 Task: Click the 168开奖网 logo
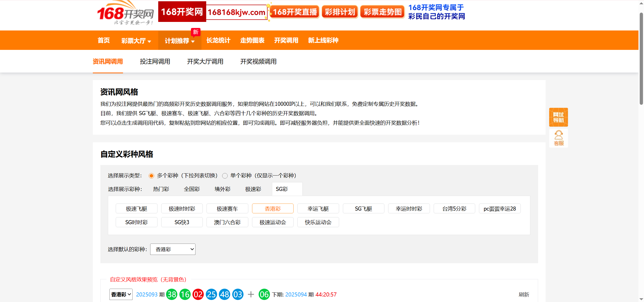[x=125, y=13]
